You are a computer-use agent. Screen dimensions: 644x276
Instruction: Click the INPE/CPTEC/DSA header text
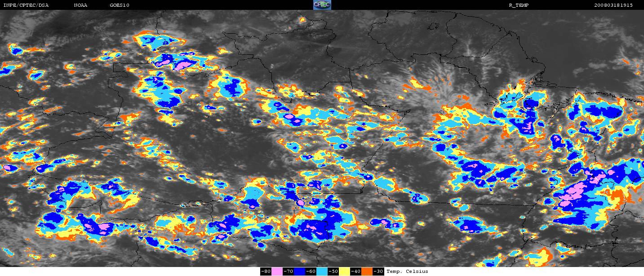pos(26,5)
